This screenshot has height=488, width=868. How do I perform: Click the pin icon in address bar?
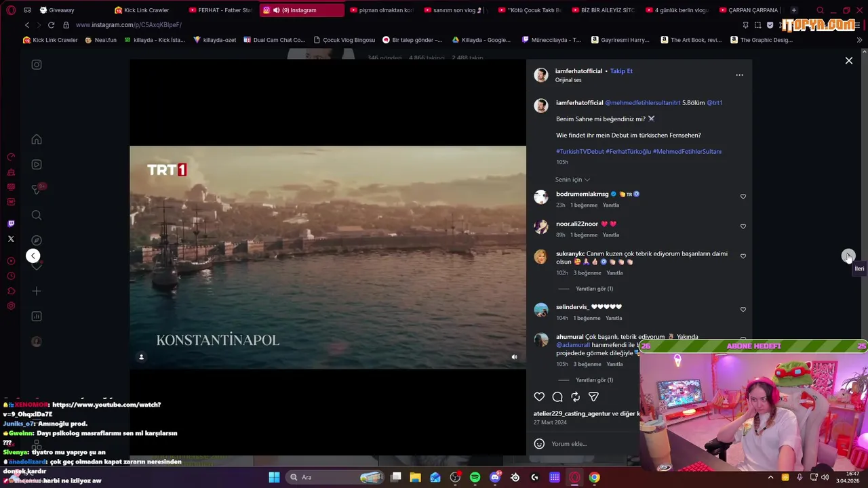pos(745,25)
